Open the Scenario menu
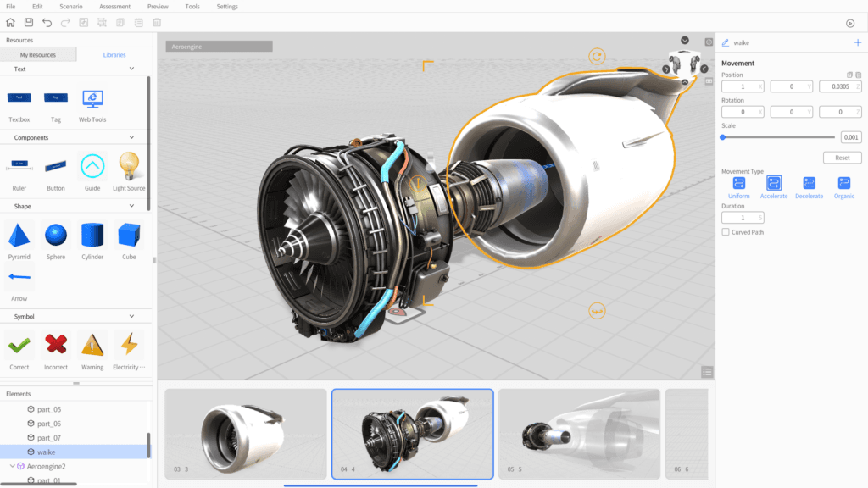868x488 pixels. click(71, 7)
